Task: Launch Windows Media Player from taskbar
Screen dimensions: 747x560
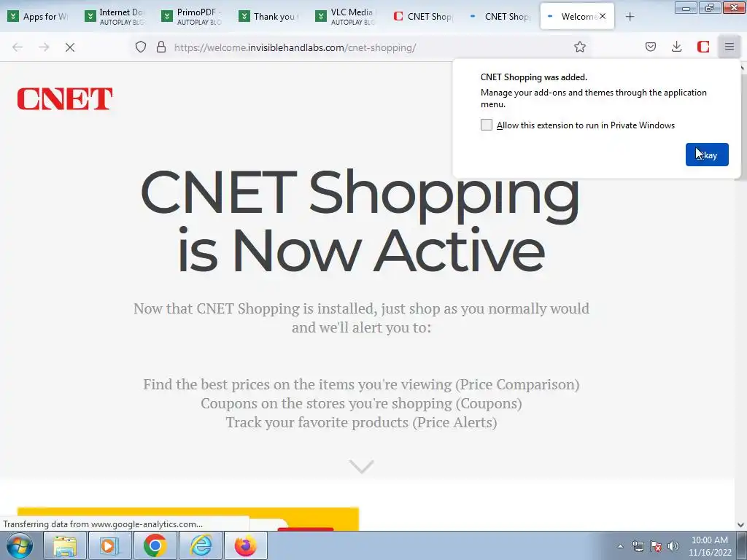Action: pyautogui.click(x=109, y=545)
